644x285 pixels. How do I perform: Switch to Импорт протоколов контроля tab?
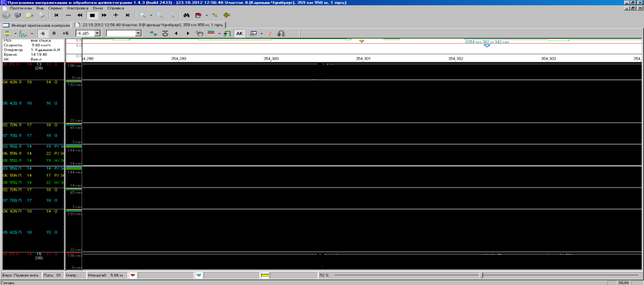(x=41, y=25)
